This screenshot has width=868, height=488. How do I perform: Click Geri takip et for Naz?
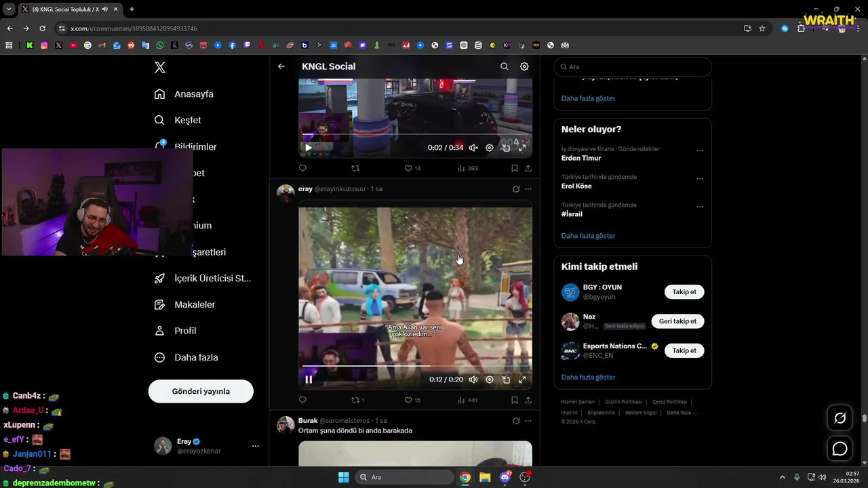click(677, 321)
